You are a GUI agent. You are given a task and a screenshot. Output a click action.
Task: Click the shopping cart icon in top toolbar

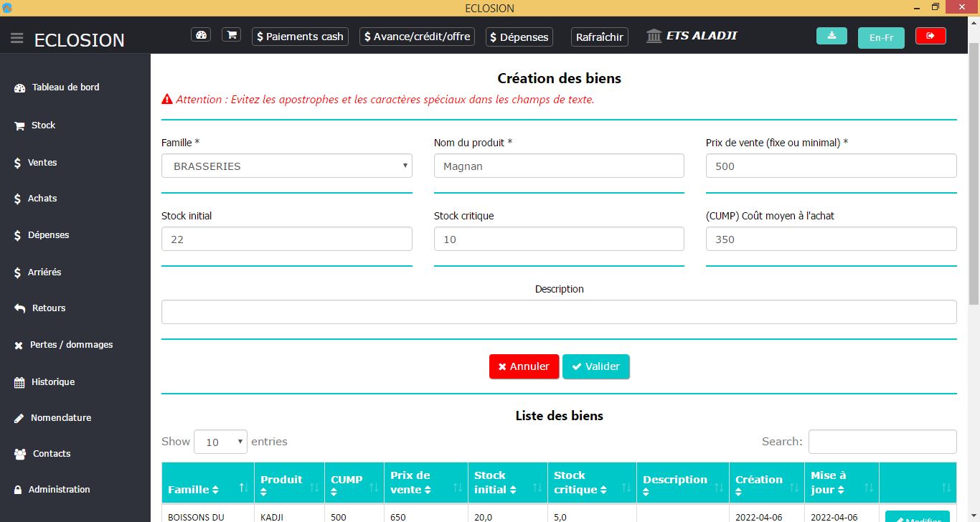click(x=231, y=35)
